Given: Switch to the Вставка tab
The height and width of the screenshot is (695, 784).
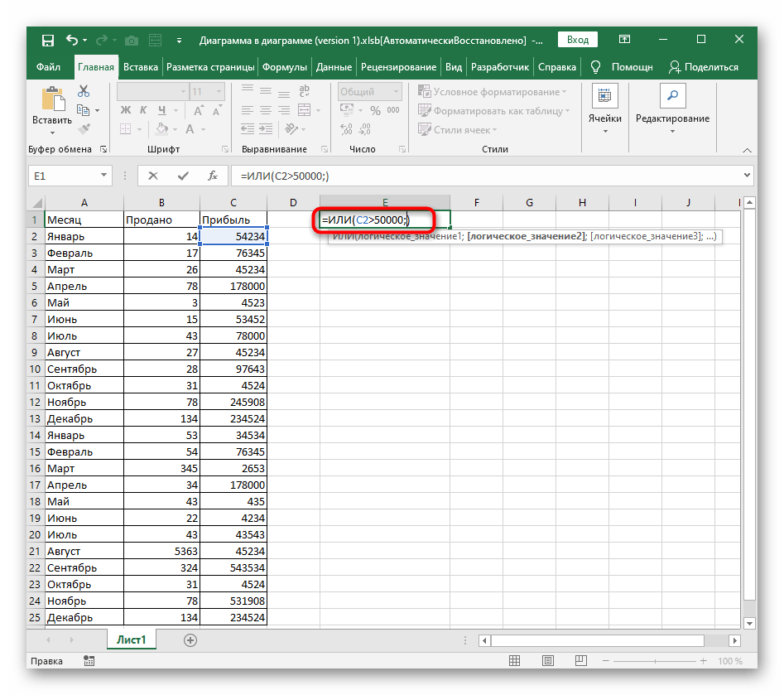Looking at the screenshot, I should pyautogui.click(x=140, y=67).
